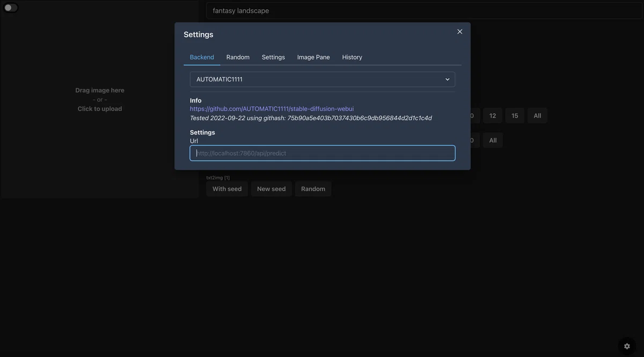Open settings via the gear icon
Image resolution: width=644 pixels, height=357 pixels.
(627, 346)
